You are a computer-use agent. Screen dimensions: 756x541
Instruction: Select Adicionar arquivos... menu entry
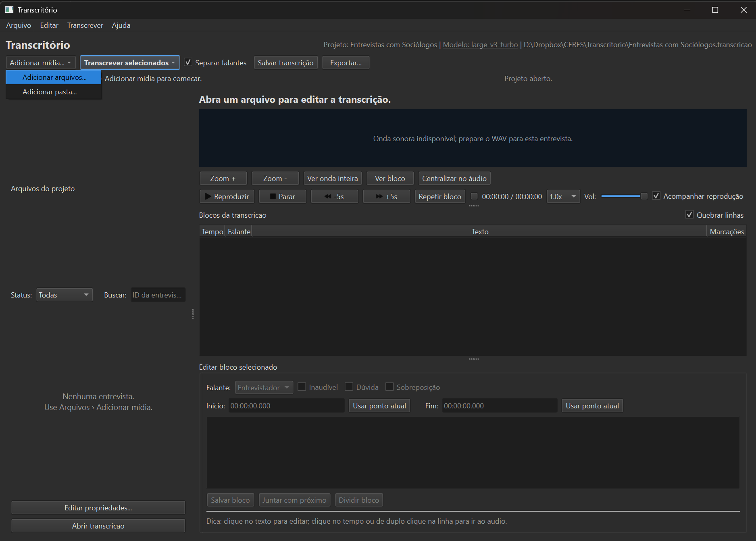click(x=54, y=77)
